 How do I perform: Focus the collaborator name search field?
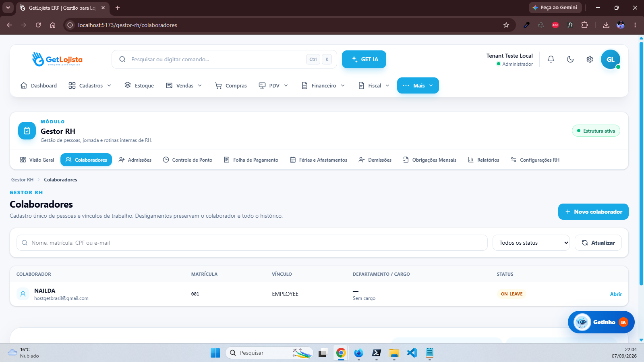tap(252, 243)
